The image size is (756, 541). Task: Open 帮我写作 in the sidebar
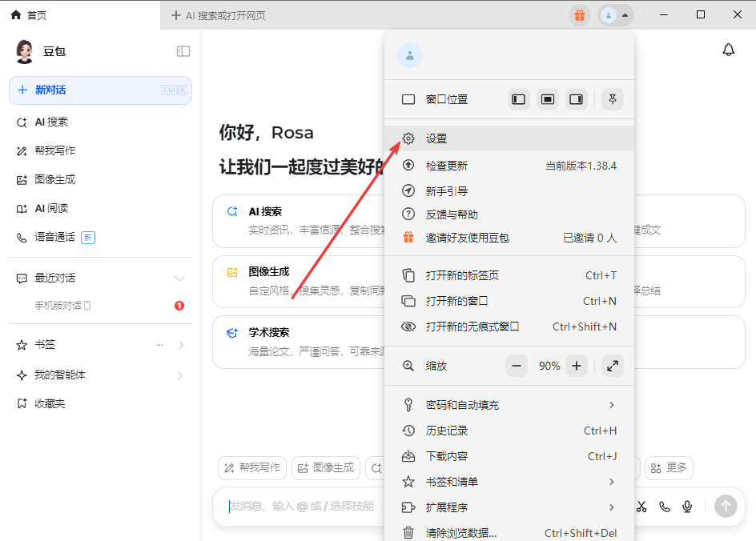tap(100, 150)
